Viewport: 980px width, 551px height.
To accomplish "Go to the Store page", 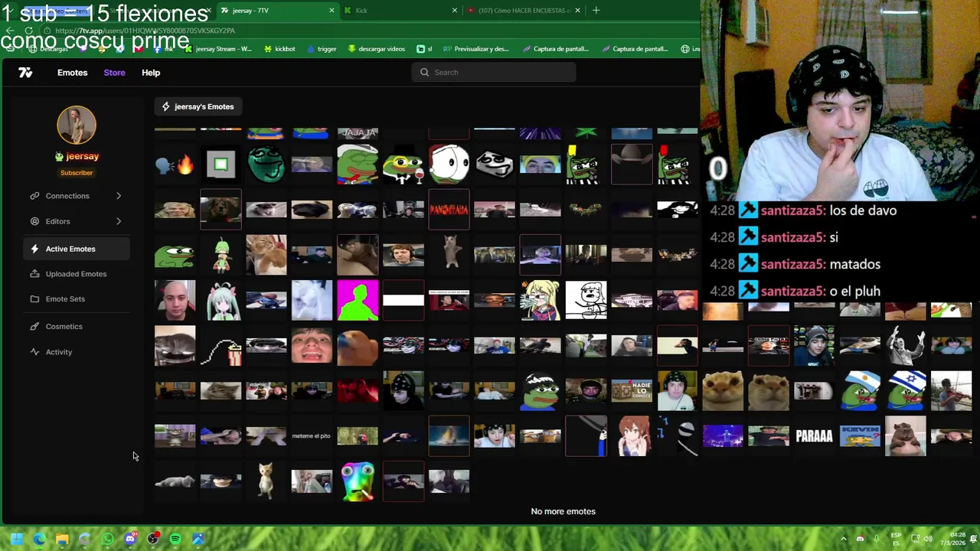I will (114, 73).
